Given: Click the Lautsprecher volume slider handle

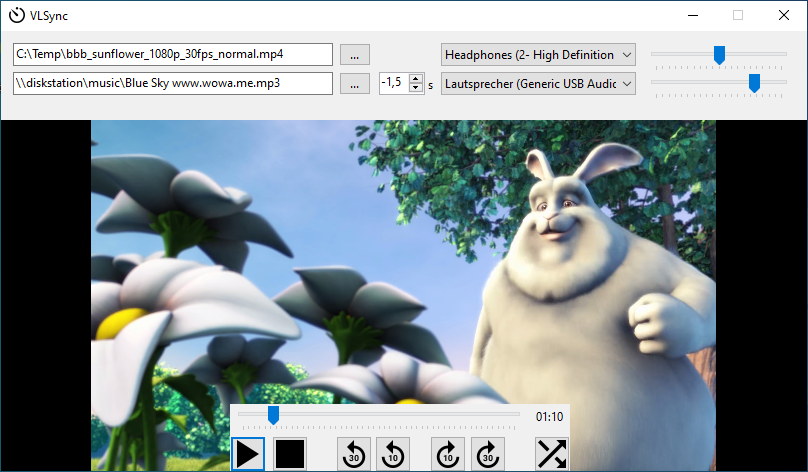Looking at the screenshot, I should tap(754, 83).
